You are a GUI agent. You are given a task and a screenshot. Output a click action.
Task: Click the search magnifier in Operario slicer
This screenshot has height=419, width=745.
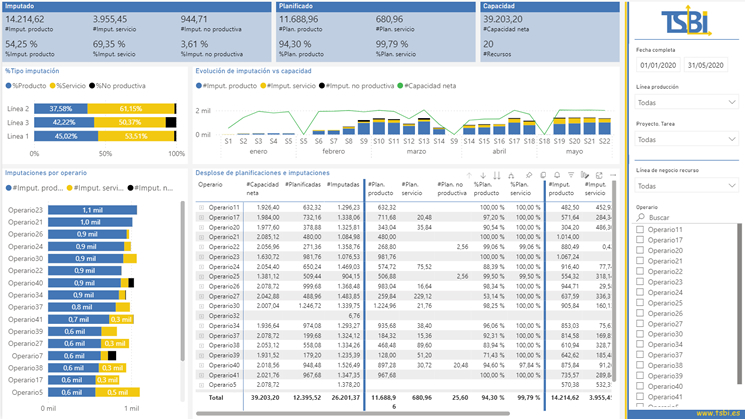click(641, 217)
